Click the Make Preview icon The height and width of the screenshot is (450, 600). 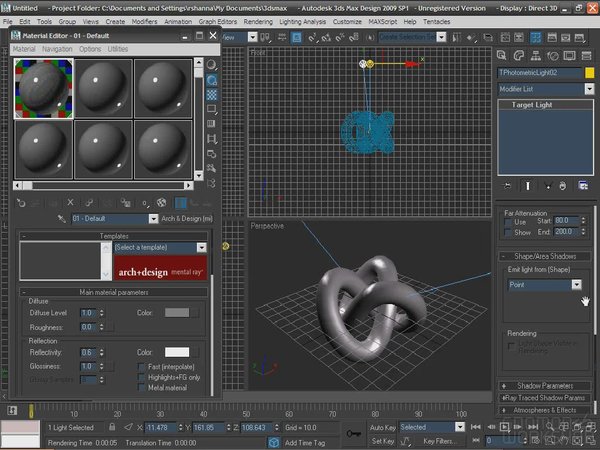(x=212, y=139)
